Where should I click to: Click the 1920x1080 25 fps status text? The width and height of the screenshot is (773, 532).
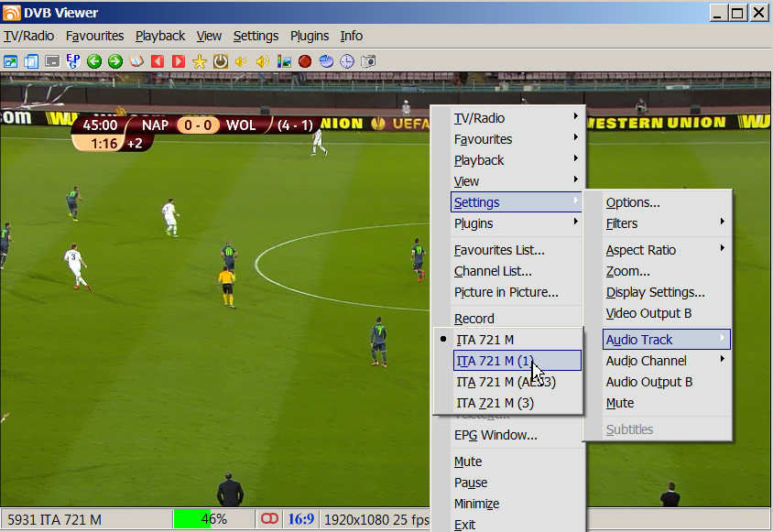(376, 520)
